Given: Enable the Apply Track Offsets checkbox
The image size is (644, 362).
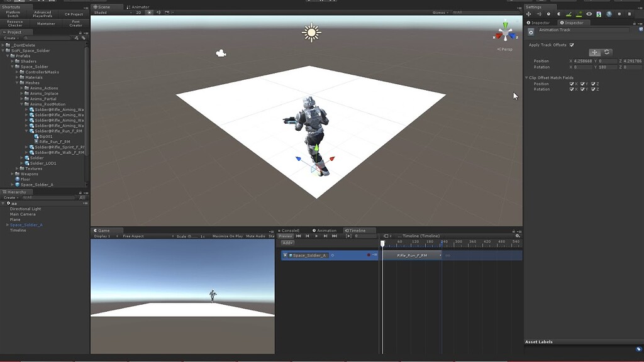Looking at the screenshot, I should (571, 45).
